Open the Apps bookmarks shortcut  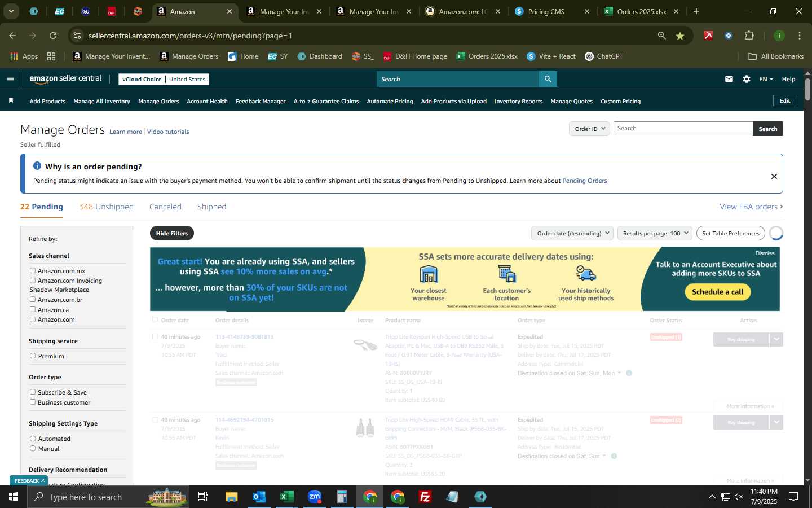(24, 56)
